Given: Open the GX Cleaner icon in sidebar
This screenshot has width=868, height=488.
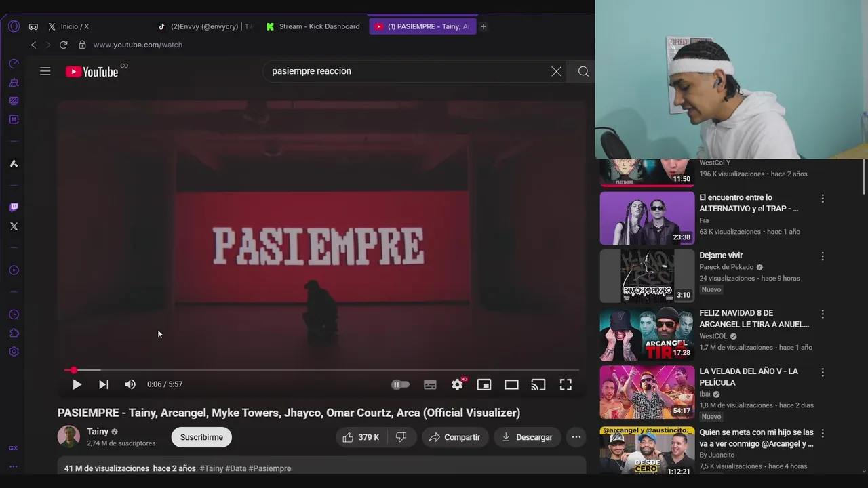Looking at the screenshot, I should coord(14,82).
